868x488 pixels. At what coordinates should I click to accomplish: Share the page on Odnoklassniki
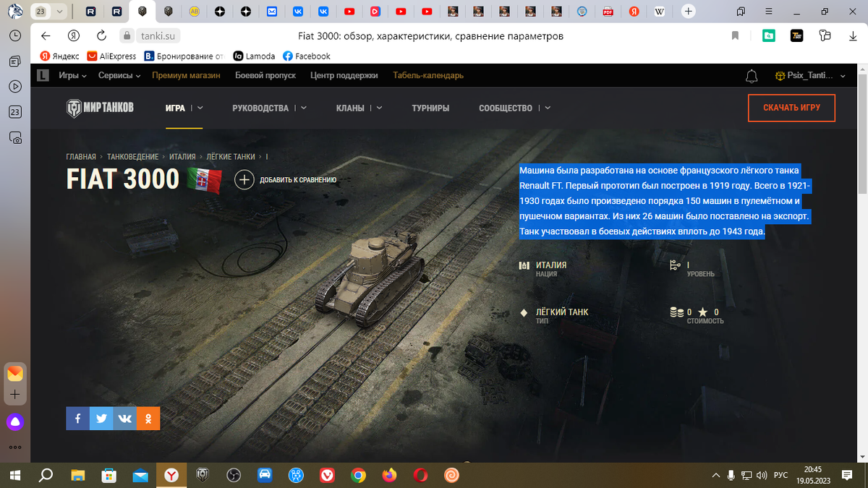[148, 419]
